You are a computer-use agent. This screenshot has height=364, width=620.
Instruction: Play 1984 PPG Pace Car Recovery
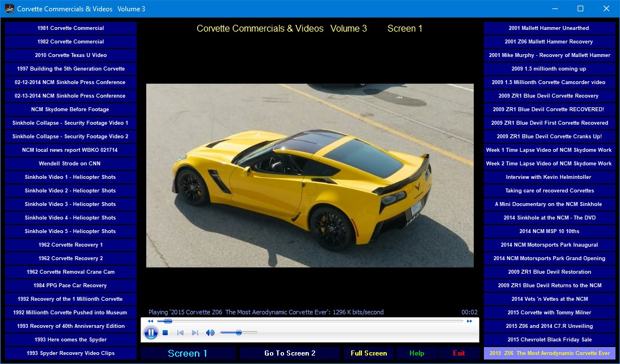(x=71, y=286)
